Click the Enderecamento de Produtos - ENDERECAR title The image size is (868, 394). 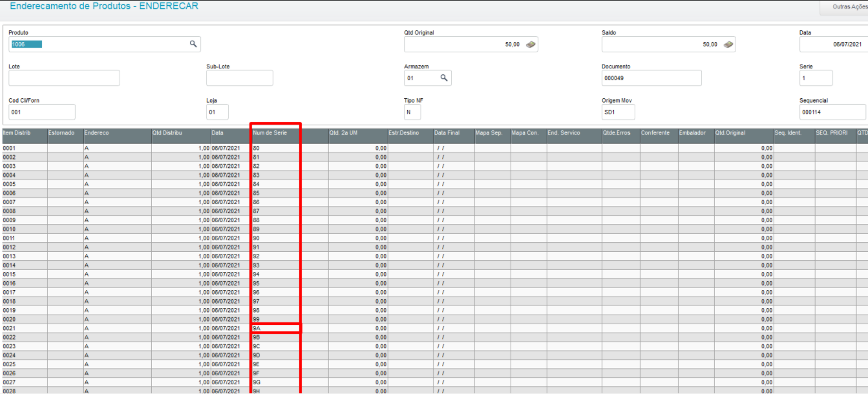pos(104,6)
